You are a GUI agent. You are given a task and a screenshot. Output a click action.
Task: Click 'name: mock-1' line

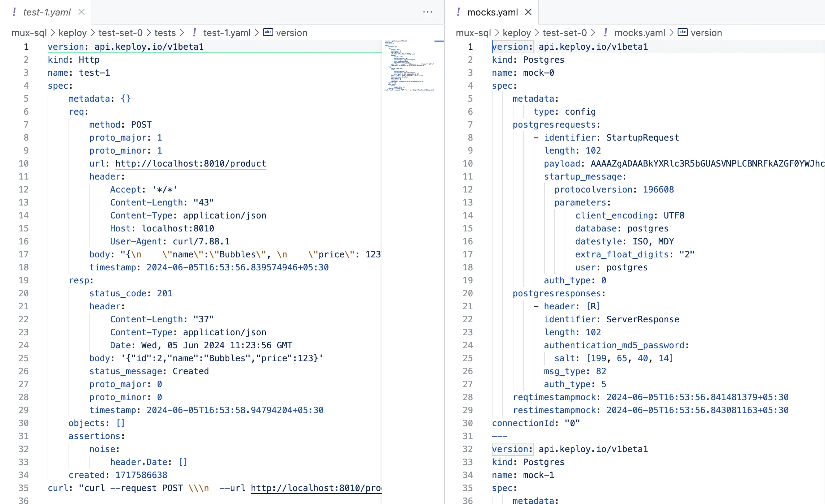tap(523, 475)
